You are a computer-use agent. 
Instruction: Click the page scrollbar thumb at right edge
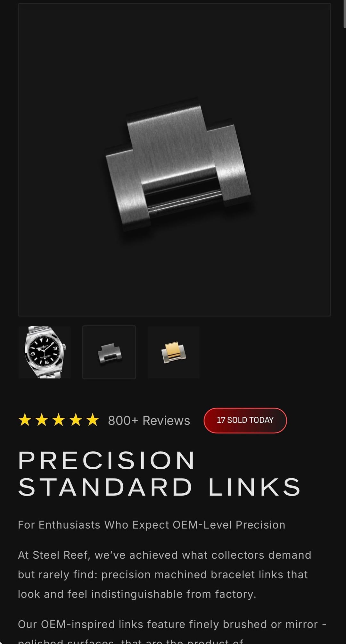[x=344, y=14]
